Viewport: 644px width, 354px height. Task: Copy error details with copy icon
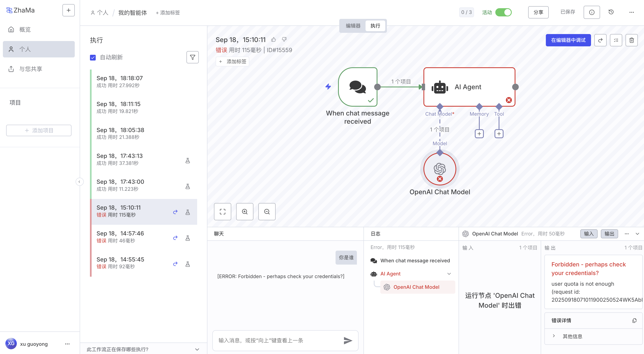pos(634,321)
